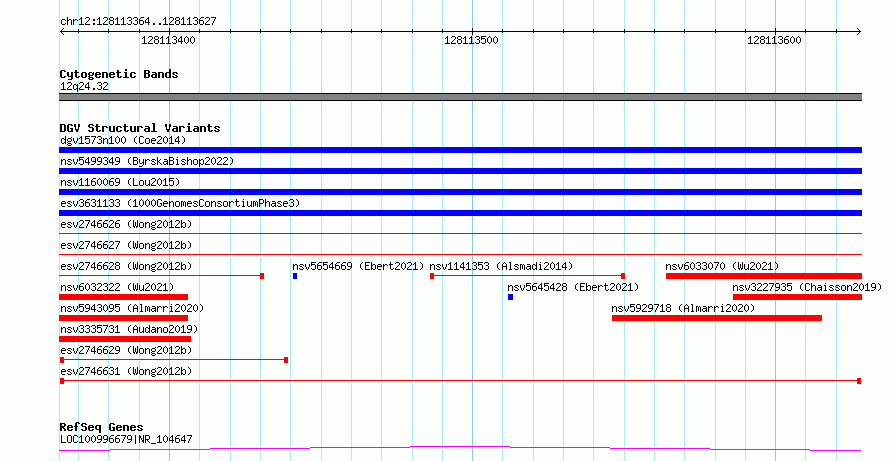The height and width of the screenshot is (461, 890).
Task: Click the nsv1141353 (Alsmadi2014) label
Action: [501, 266]
